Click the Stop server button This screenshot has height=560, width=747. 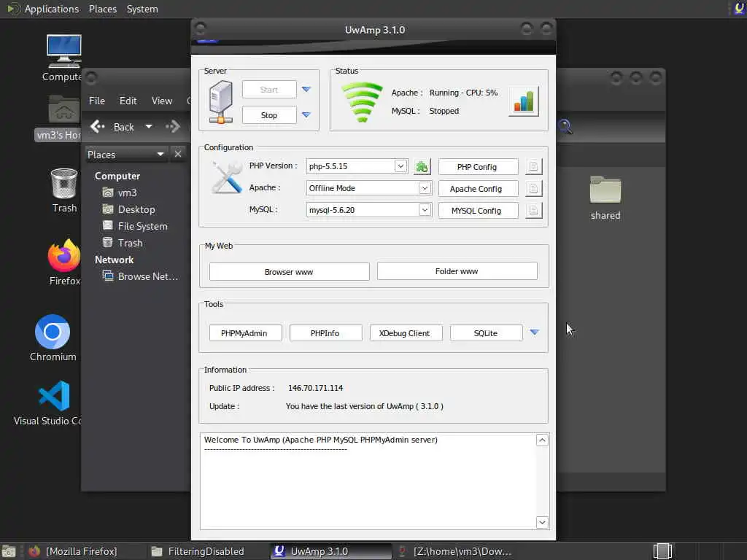pyautogui.click(x=269, y=115)
